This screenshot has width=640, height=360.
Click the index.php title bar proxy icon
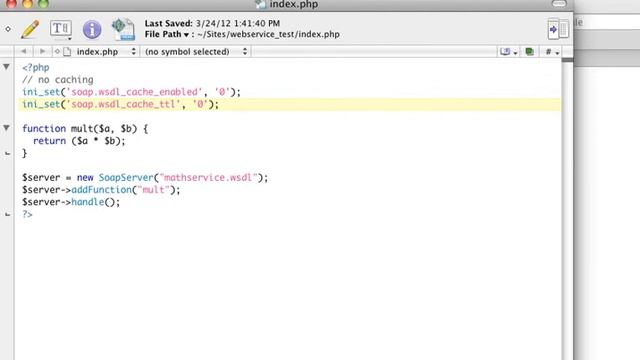coord(260,4)
